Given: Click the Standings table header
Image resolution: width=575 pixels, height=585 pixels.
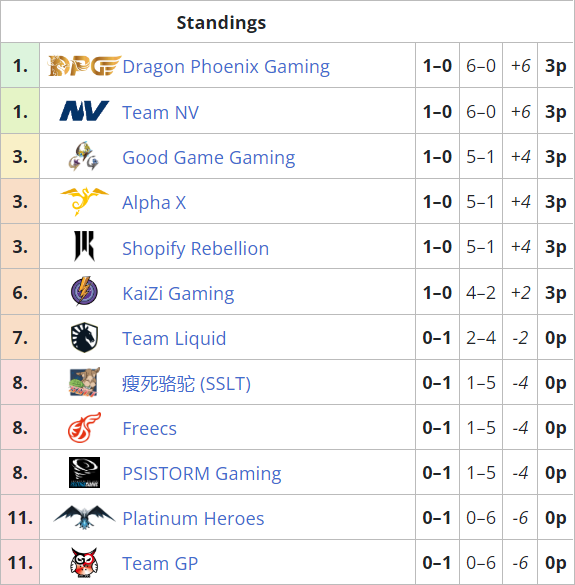Looking at the screenshot, I should click(x=221, y=23).
